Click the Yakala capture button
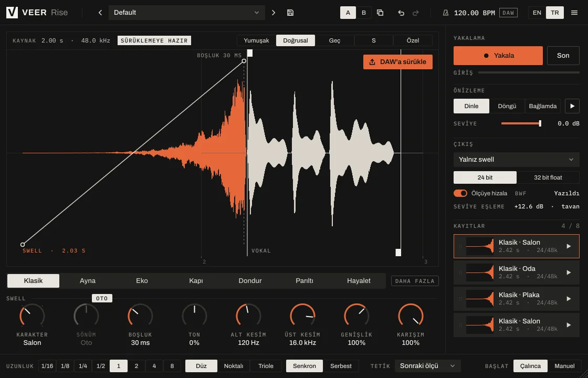This screenshot has width=588, height=378. tap(498, 56)
